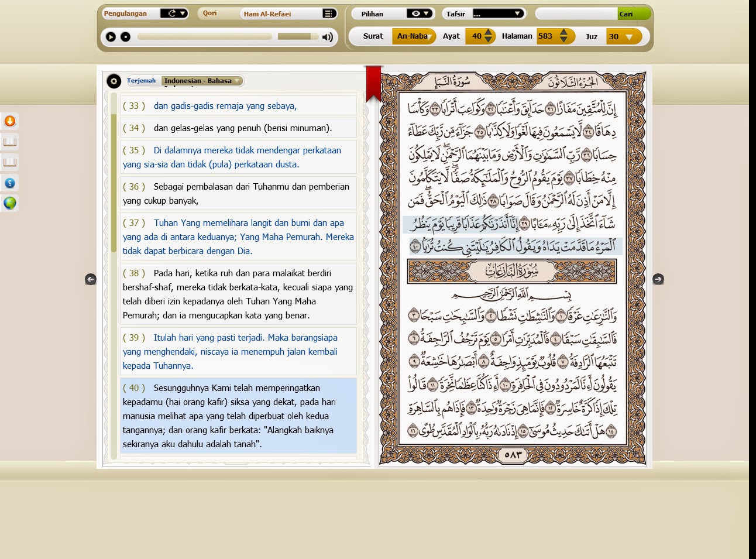The image size is (756, 559).
Task: Play the recitation audio
Action: 111,37
